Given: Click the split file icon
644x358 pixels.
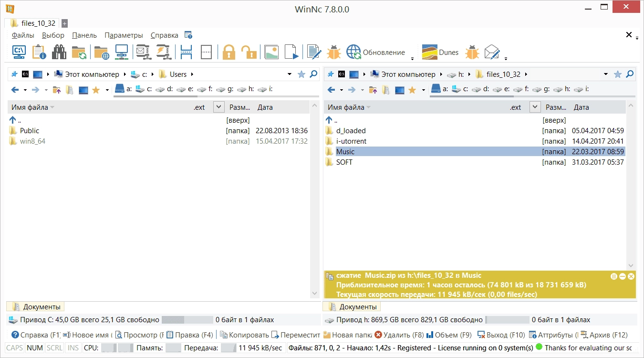Looking at the screenshot, I should (x=187, y=52).
